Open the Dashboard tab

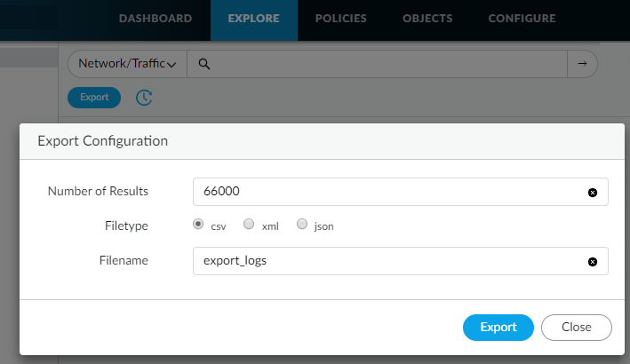[155, 19]
